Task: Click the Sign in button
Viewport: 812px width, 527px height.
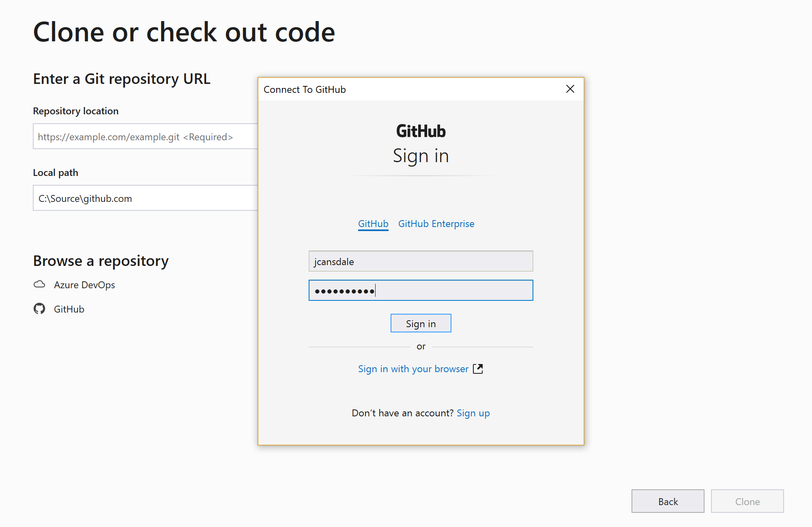Action: click(421, 323)
